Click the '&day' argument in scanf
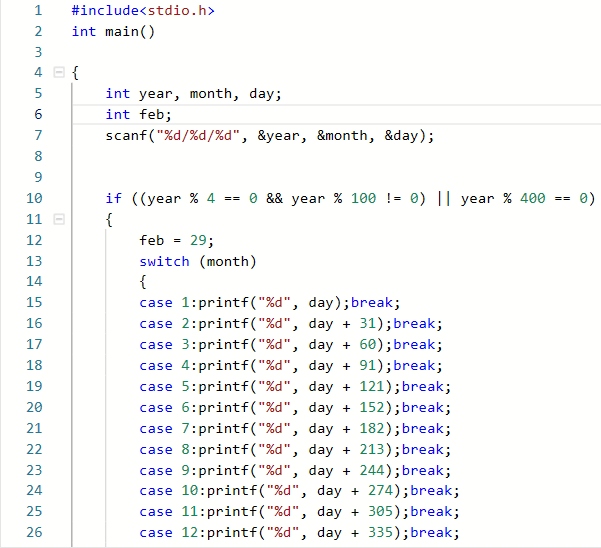 tap(401, 135)
